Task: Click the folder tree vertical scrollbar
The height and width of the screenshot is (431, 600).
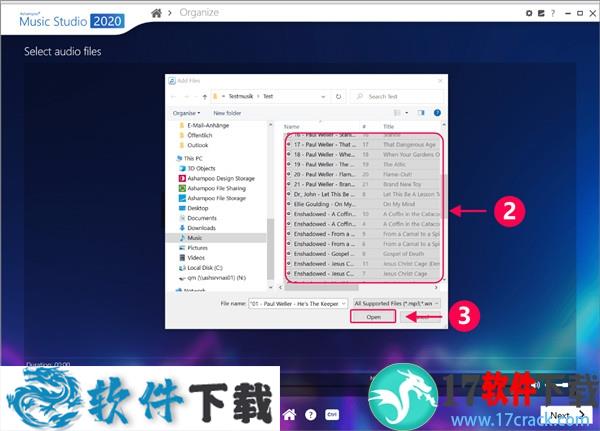Action: tap(271, 249)
